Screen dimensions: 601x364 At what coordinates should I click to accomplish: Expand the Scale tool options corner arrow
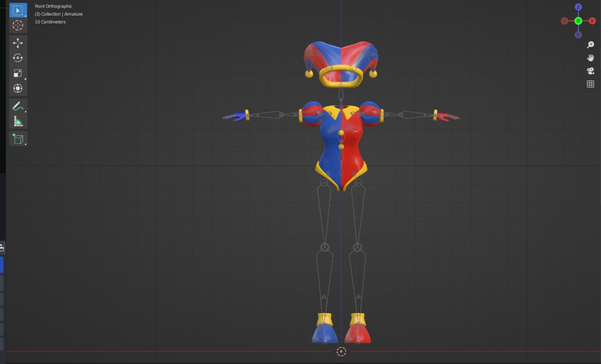24,79
